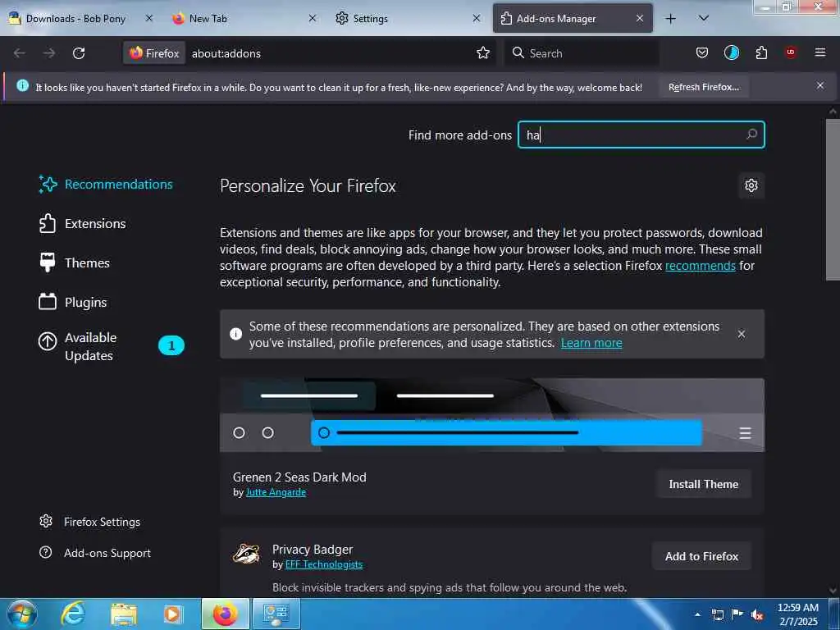Viewport: 840px width, 630px height.
Task: Click Learn more about personalized recommendations
Action: click(x=591, y=343)
